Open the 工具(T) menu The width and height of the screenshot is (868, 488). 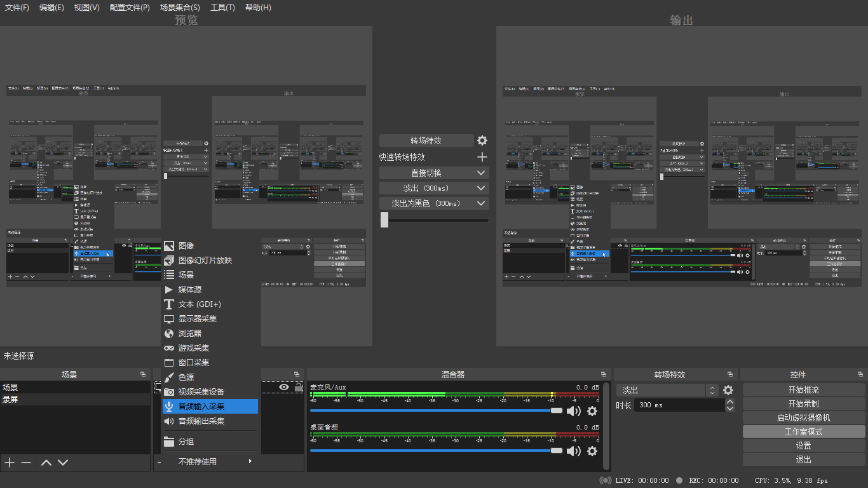coord(222,8)
